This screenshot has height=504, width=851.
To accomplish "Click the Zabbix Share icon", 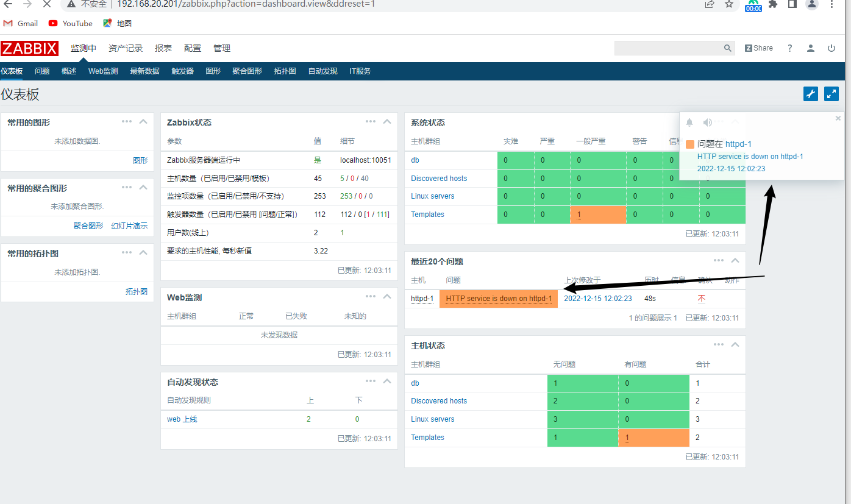I will (759, 48).
